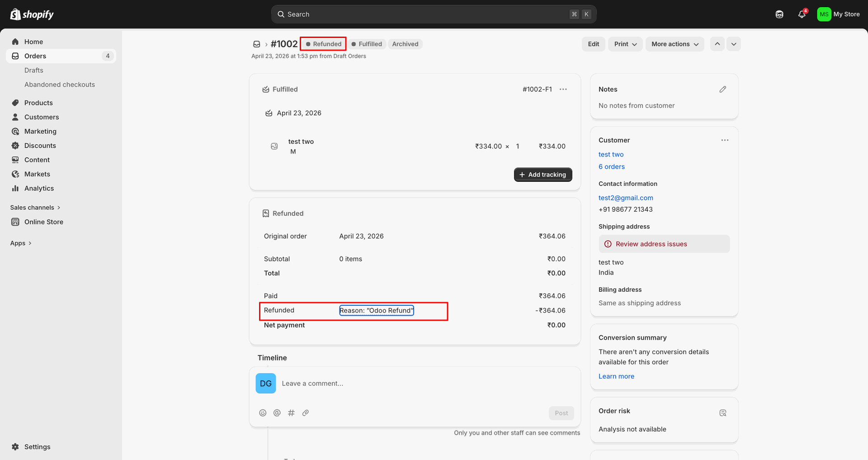Open Customer card ellipsis menu

(x=725, y=140)
